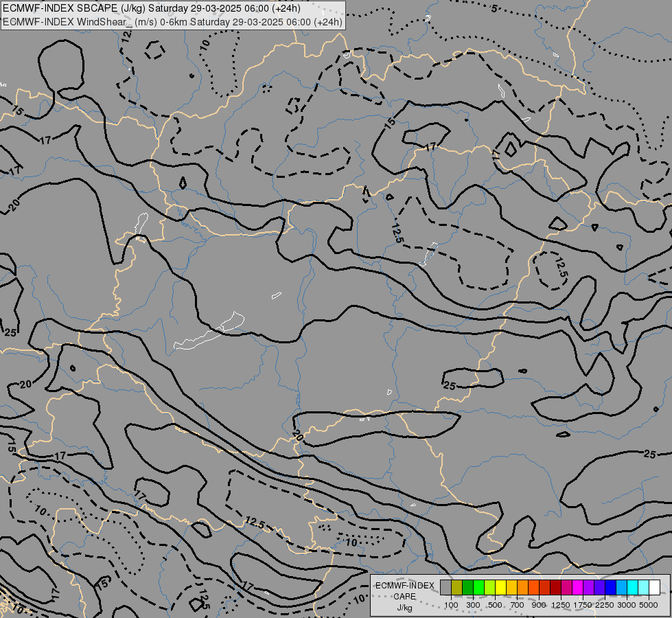Click the olive swatch in the CAPE legend
Viewport: 672px width, 618px height.
(457, 587)
